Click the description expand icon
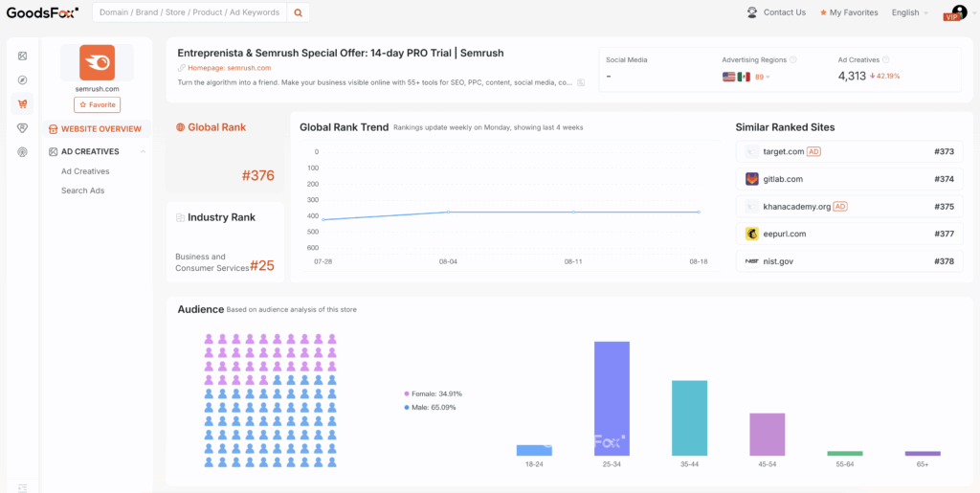 (x=581, y=82)
